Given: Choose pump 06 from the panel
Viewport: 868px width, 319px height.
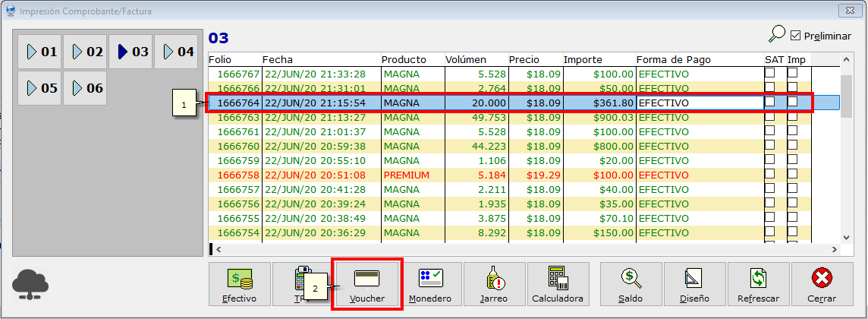Looking at the screenshot, I should (x=85, y=88).
